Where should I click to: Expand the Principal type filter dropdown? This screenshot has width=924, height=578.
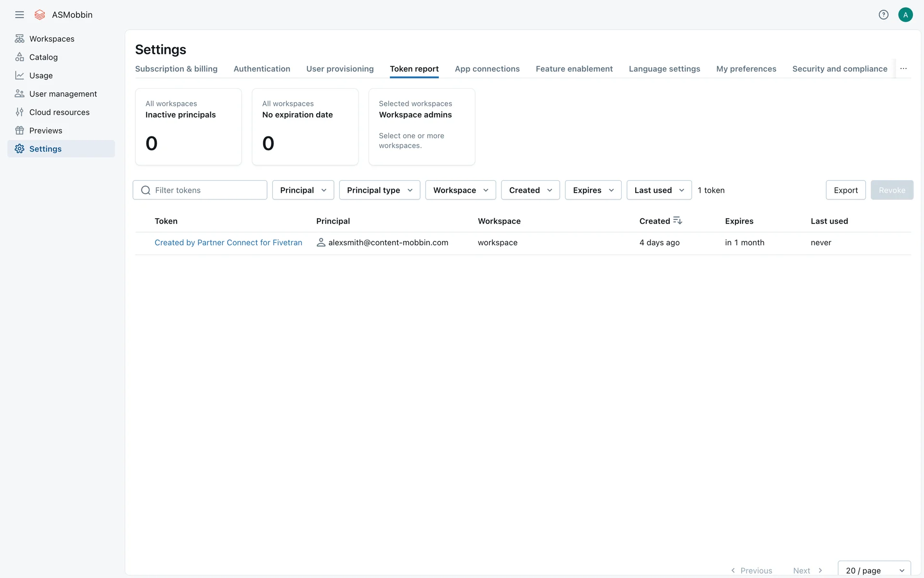[x=379, y=190]
